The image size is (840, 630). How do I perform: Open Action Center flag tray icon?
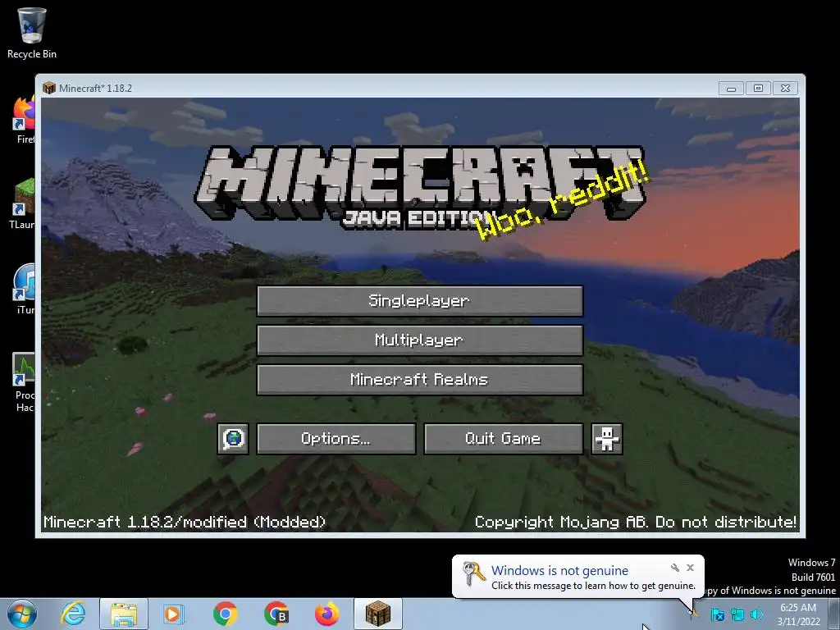click(x=717, y=614)
